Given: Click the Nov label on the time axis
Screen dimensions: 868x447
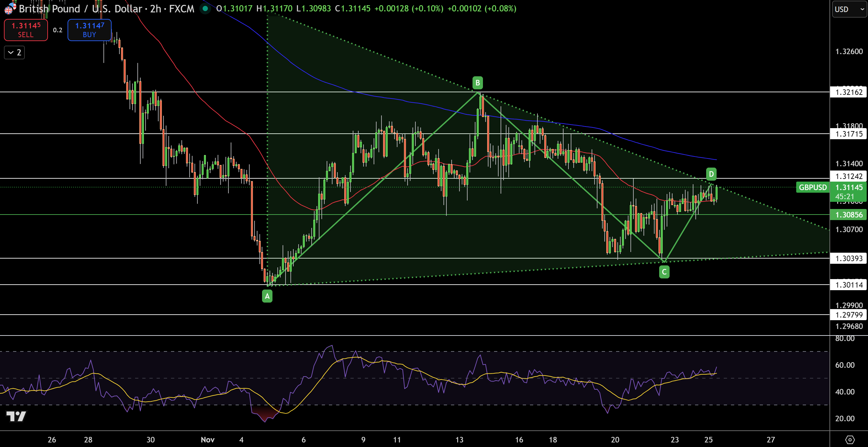Looking at the screenshot, I should click(208, 440).
